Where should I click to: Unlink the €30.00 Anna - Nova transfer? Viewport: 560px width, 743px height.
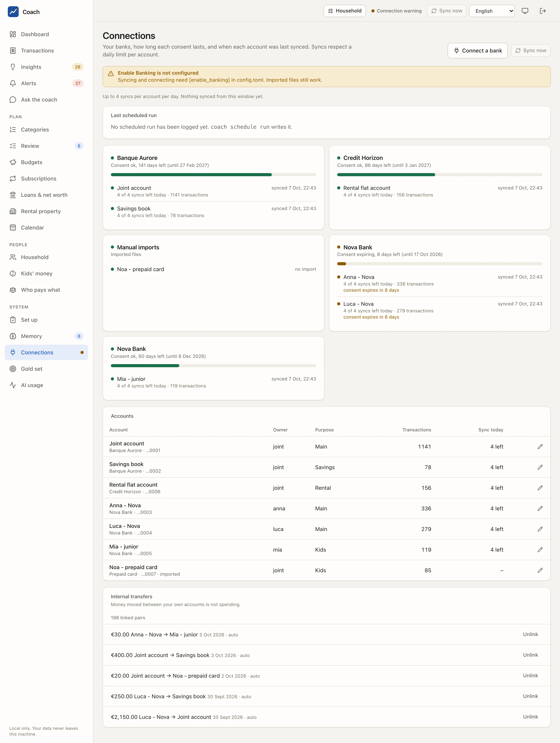point(530,634)
